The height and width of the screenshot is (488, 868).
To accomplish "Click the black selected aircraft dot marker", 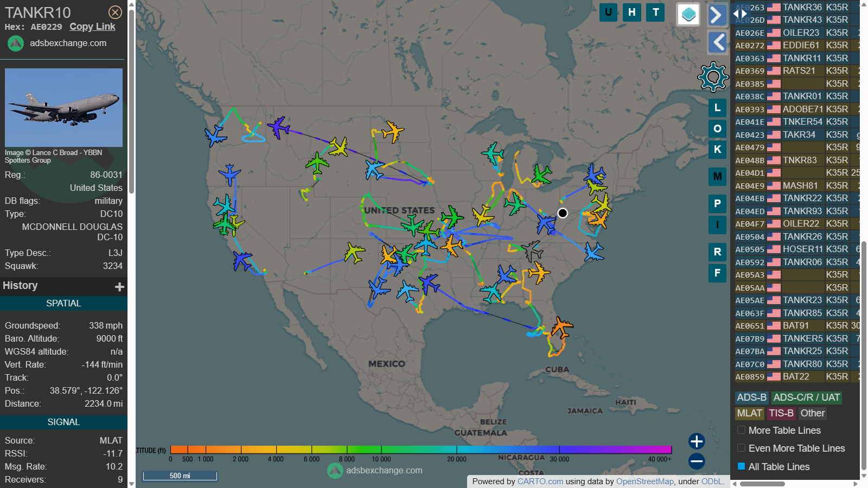I will (x=563, y=213).
